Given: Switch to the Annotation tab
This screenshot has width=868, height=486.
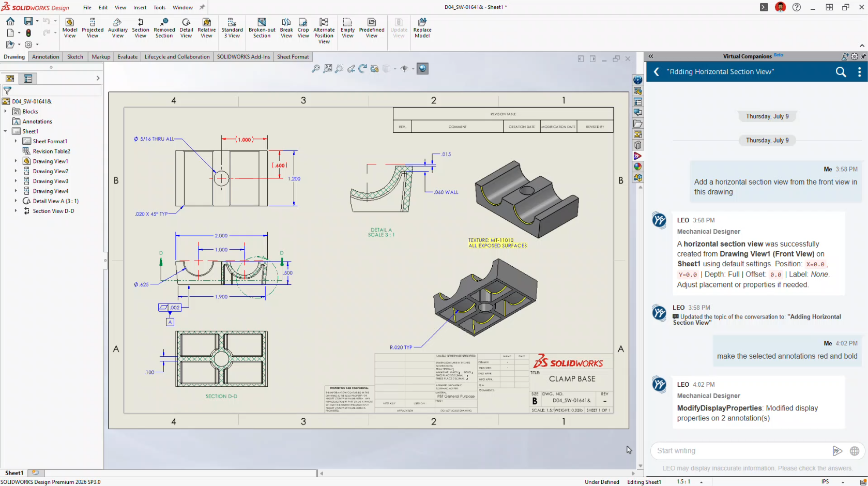Looking at the screenshot, I should (x=45, y=57).
